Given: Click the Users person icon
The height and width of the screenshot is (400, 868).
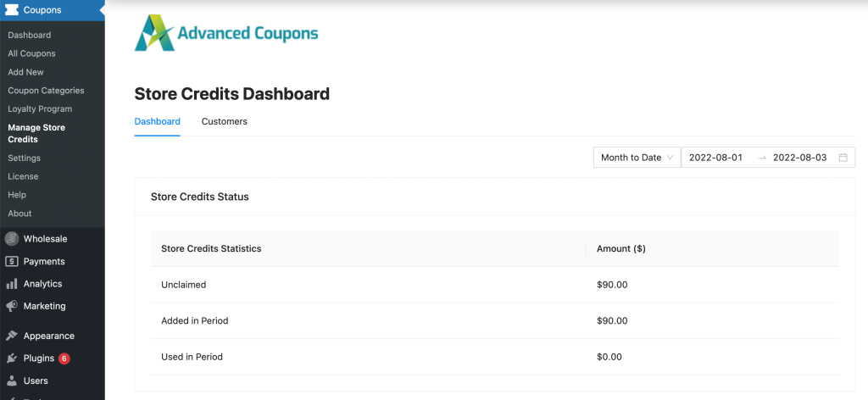Looking at the screenshot, I should pyautogui.click(x=12, y=381).
